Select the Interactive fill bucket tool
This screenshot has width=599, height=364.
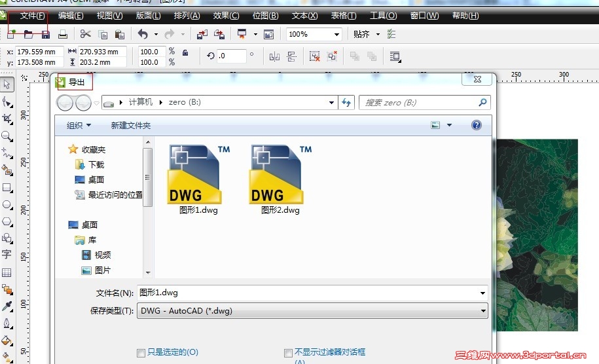pyautogui.click(x=7, y=340)
